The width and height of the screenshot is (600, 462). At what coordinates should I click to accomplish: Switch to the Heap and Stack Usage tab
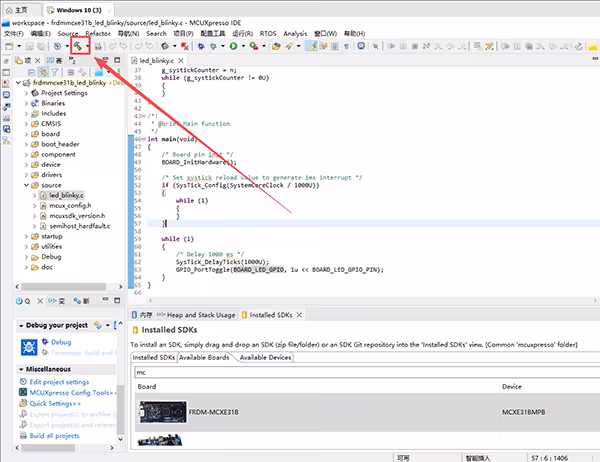196,315
